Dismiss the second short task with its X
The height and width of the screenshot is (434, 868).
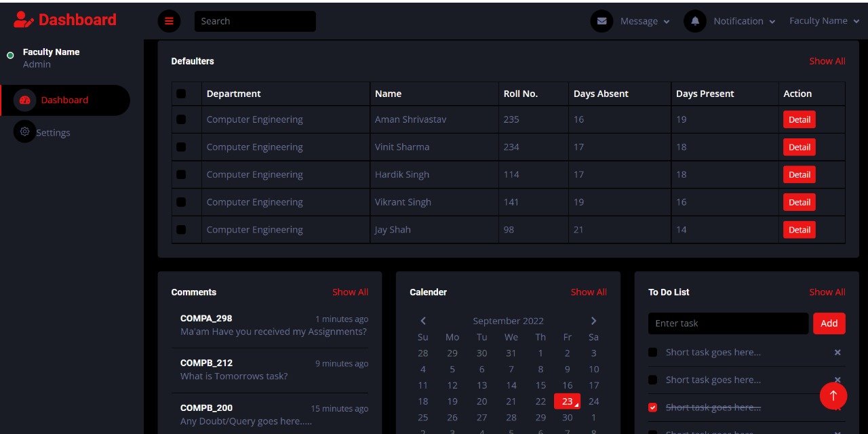tap(837, 380)
